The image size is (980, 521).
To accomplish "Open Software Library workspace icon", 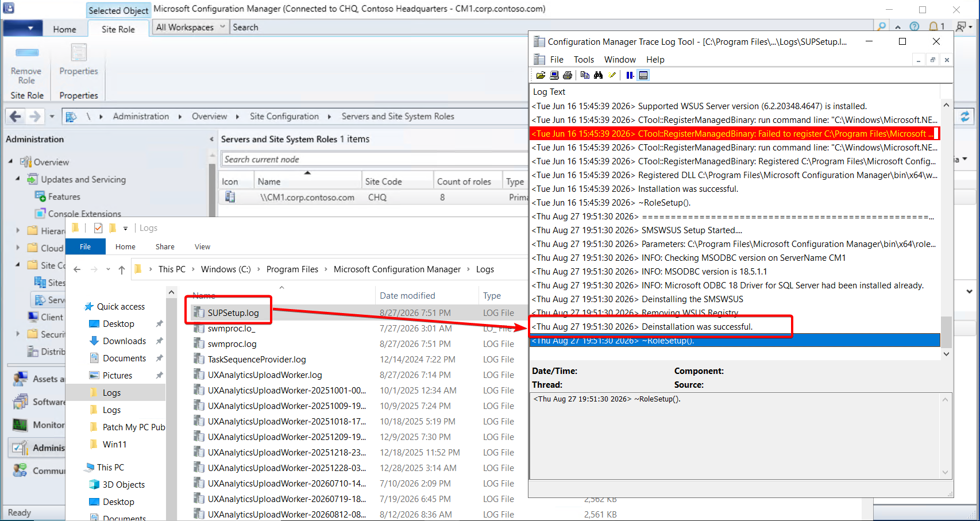I will pyautogui.click(x=20, y=402).
